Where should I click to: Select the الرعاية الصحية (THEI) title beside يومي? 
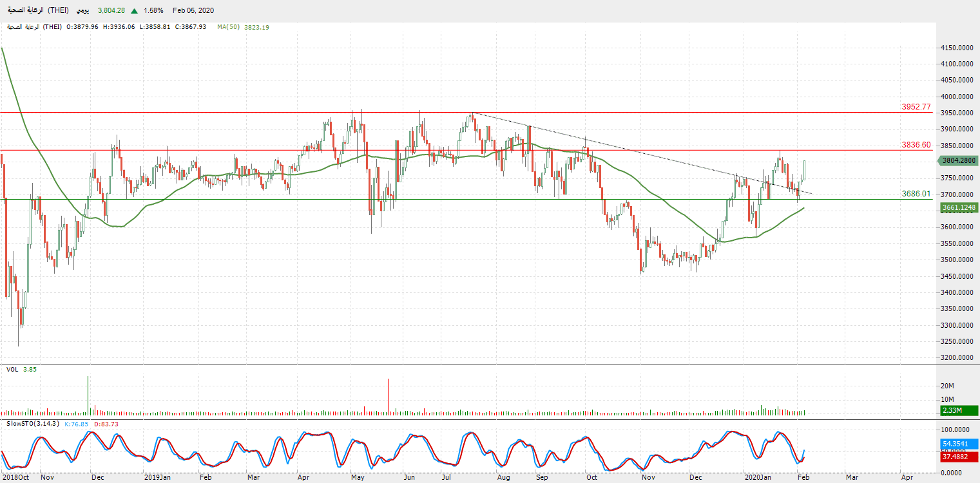pos(37,11)
